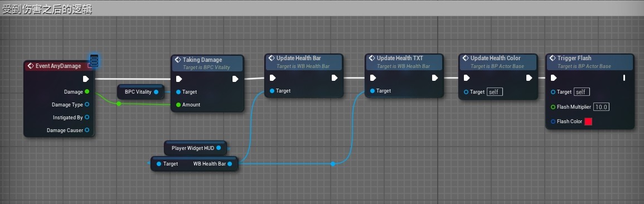644x204 pixels.
Task: Click the Amount input pin on Taking Damage
Action: tap(178, 105)
